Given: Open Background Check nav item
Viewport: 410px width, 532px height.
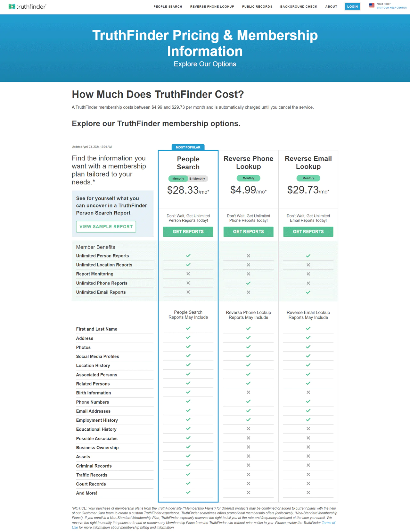Looking at the screenshot, I should pos(299,7).
